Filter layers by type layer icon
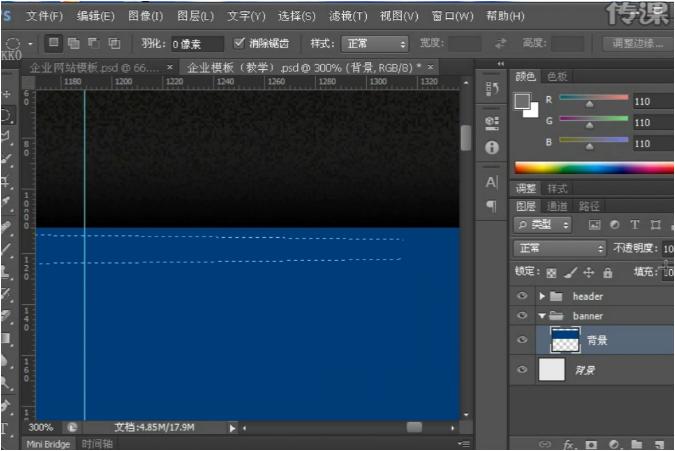Screen dimensions: 675x451 coord(635,225)
